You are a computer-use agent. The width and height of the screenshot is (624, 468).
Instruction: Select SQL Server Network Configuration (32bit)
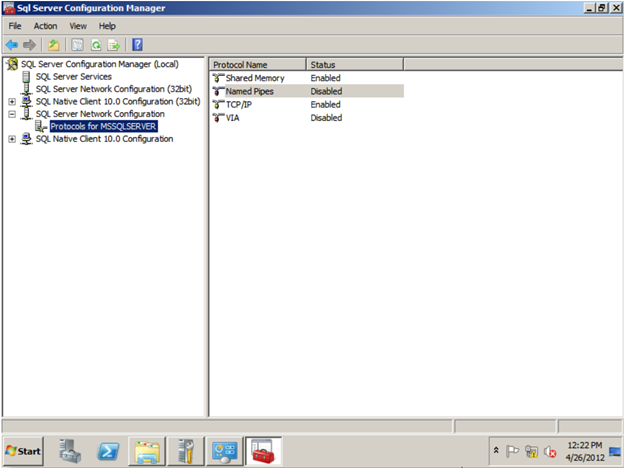point(114,89)
